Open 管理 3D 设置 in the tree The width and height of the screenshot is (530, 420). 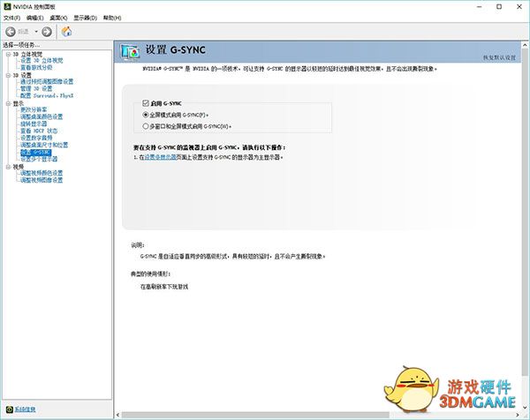pyautogui.click(x=37, y=88)
